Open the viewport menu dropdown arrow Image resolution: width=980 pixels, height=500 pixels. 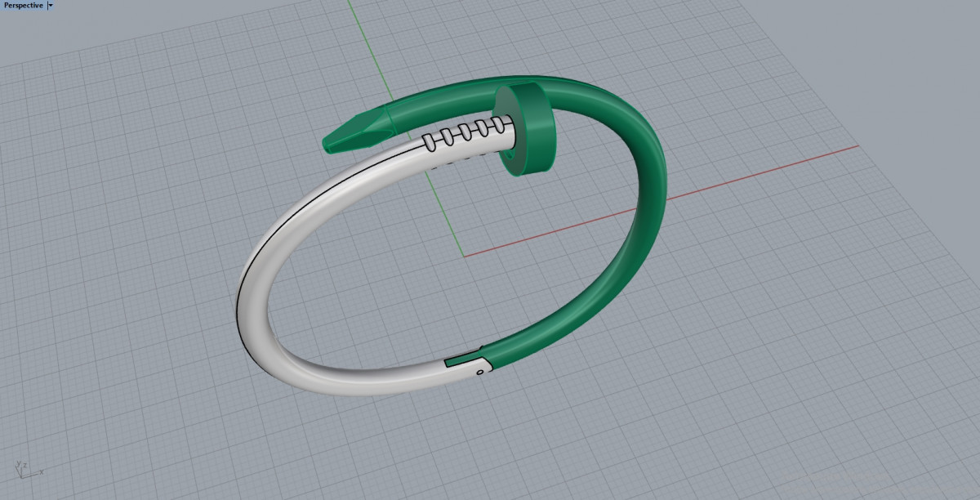click(x=51, y=5)
